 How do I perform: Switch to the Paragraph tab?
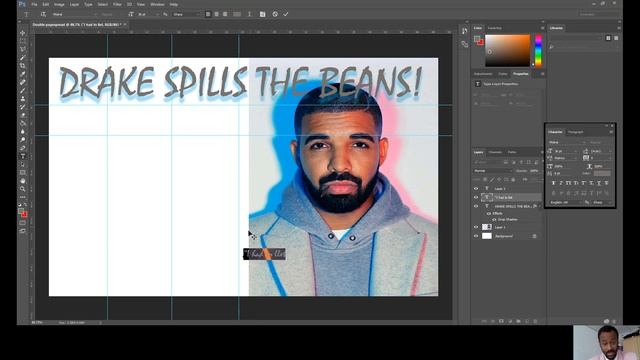pyautogui.click(x=576, y=132)
